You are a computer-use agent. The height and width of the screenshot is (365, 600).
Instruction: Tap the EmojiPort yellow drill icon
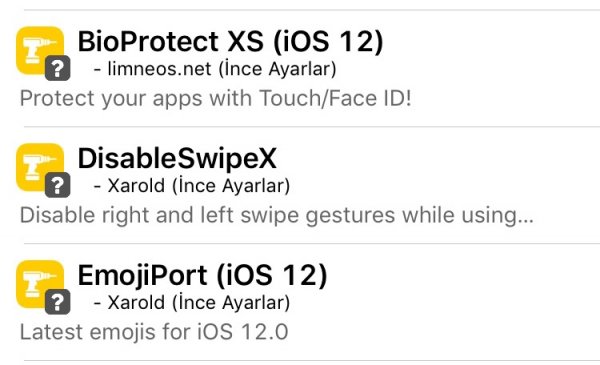(40, 284)
